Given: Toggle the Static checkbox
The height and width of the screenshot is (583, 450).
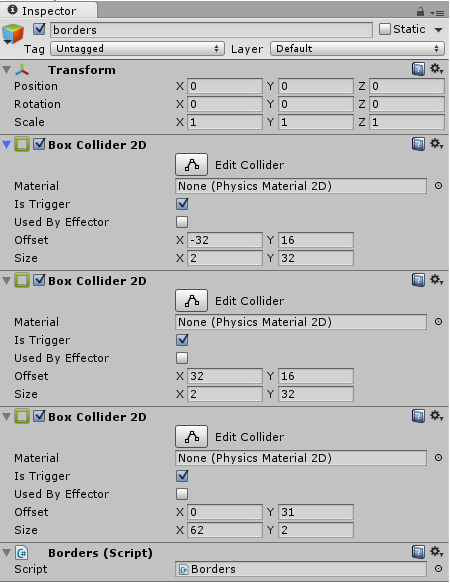Looking at the screenshot, I should [385, 29].
